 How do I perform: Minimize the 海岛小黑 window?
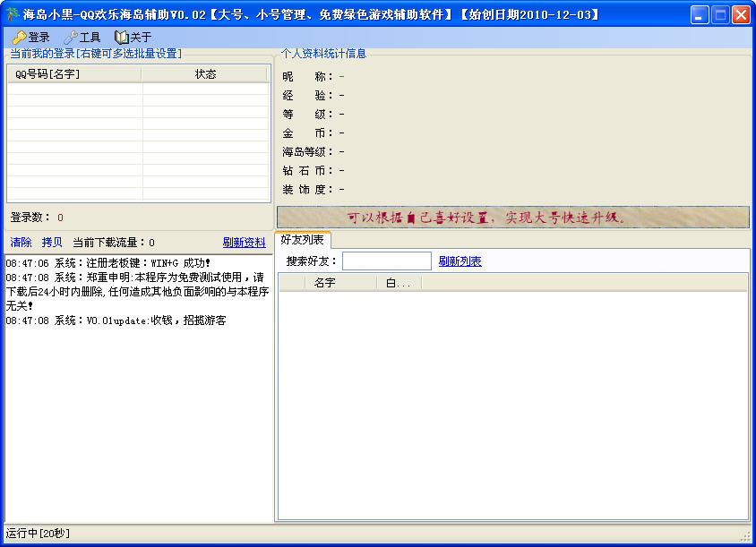coord(699,14)
